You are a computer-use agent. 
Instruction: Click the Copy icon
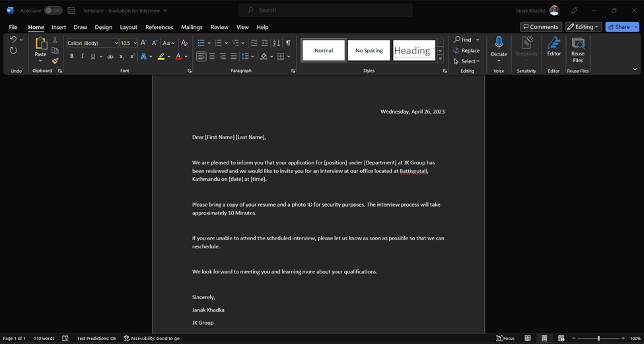click(55, 50)
